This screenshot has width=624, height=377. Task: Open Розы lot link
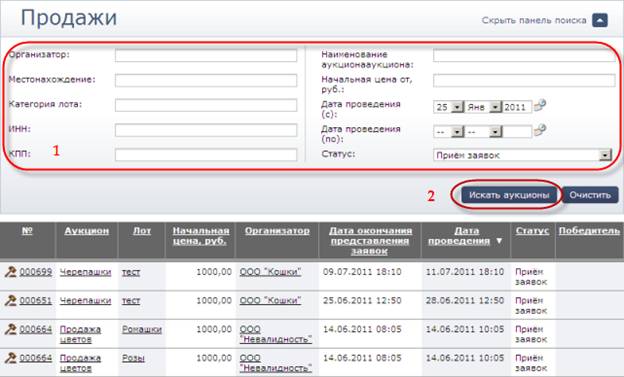pyautogui.click(x=133, y=358)
